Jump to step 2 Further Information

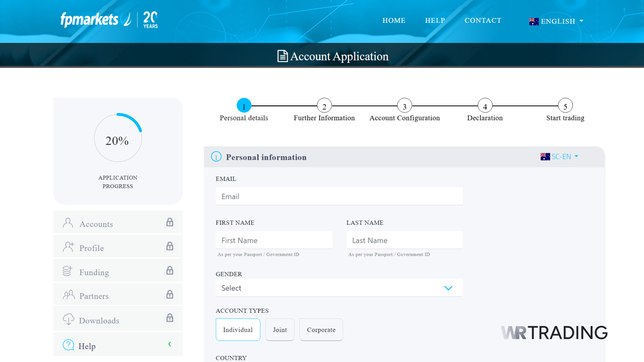pyautogui.click(x=324, y=106)
